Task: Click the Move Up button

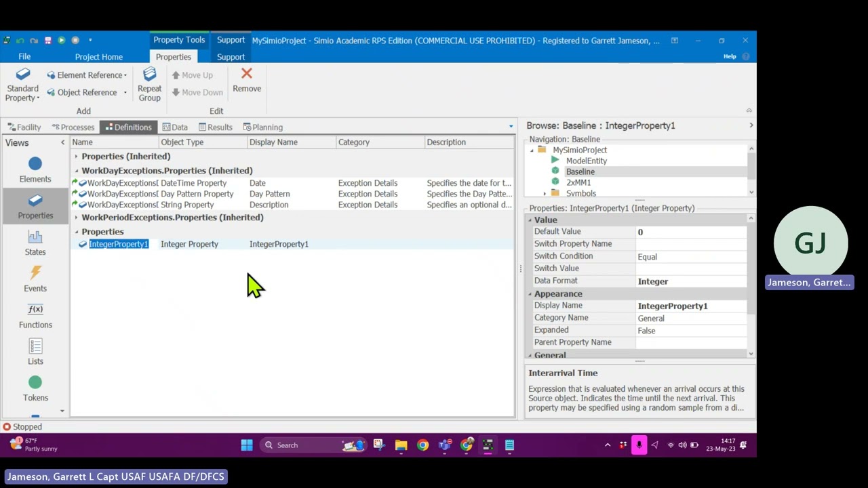Action: (x=192, y=75)
